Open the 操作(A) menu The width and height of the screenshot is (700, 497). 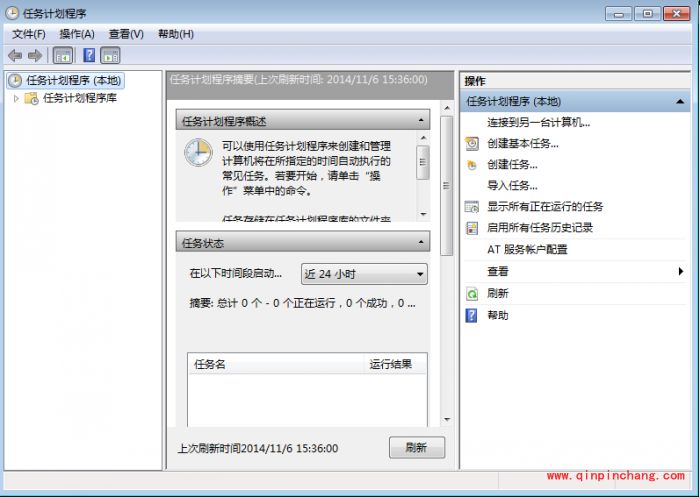77,34
